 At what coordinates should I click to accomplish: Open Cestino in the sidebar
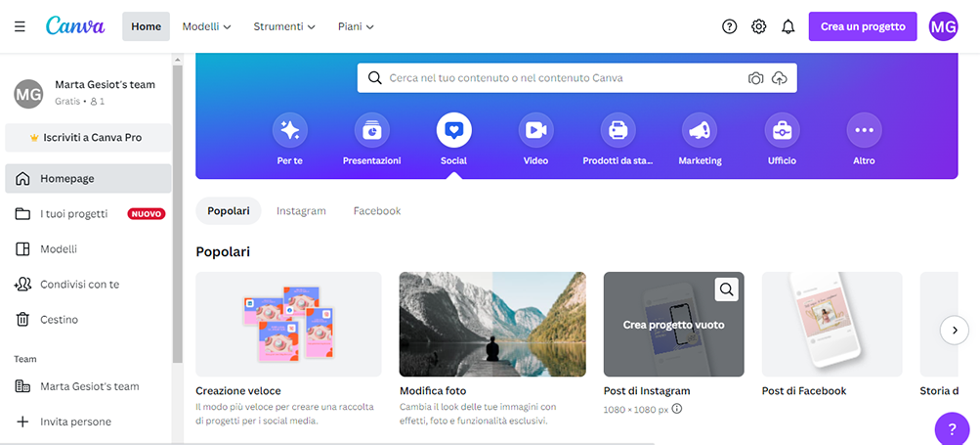[x=59, y=320]
